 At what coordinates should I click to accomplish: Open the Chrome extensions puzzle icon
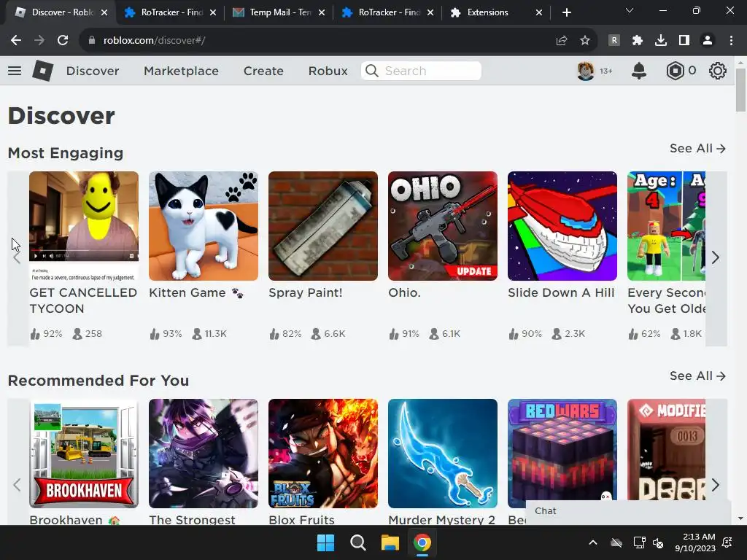pos(638,41)
